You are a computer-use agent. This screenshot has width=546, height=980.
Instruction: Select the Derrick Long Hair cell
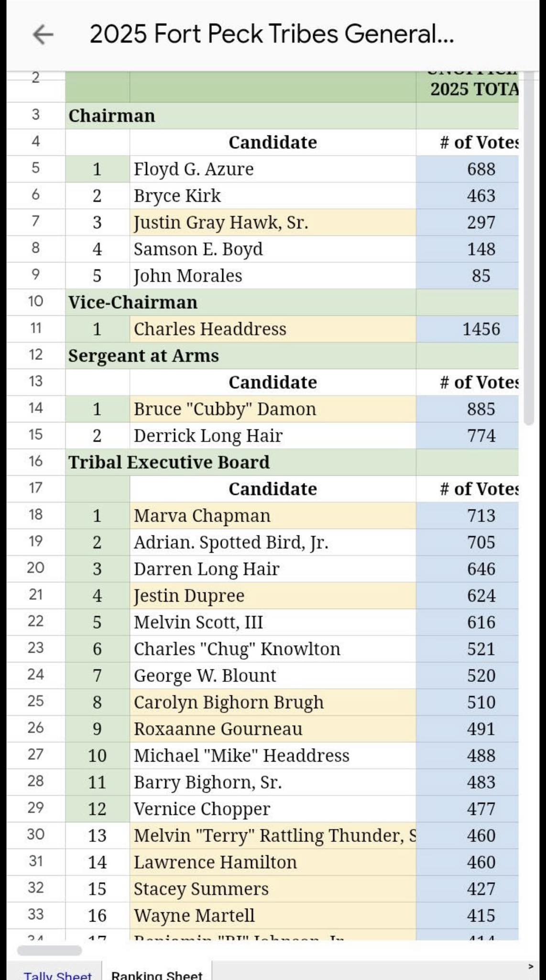(273, 435)
